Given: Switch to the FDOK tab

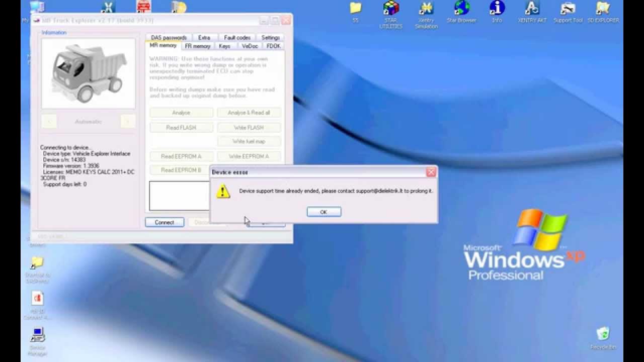Looking at the screenshot, I should [x=274, y=46].
